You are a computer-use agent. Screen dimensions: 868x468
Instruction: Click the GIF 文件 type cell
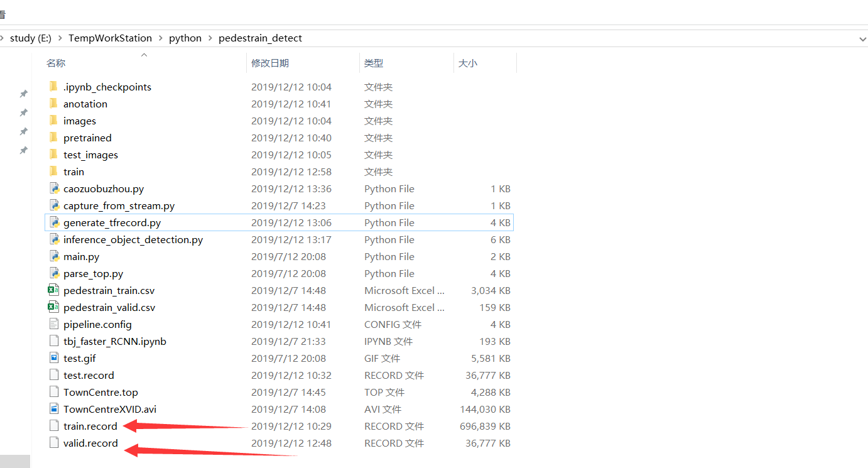point(382,358)
